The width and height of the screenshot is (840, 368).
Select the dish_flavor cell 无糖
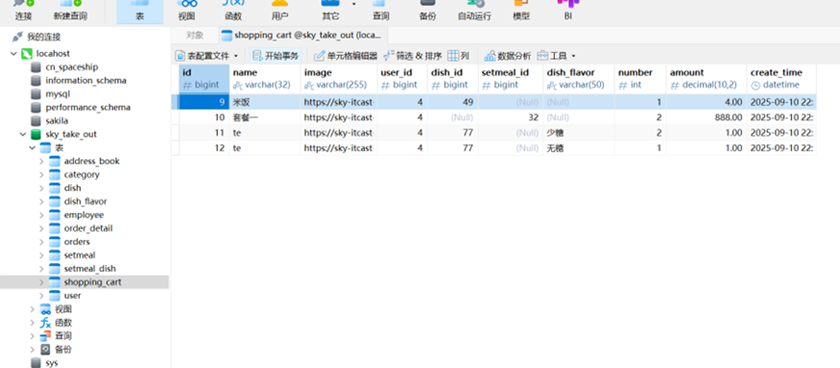[x=579, y=148]
